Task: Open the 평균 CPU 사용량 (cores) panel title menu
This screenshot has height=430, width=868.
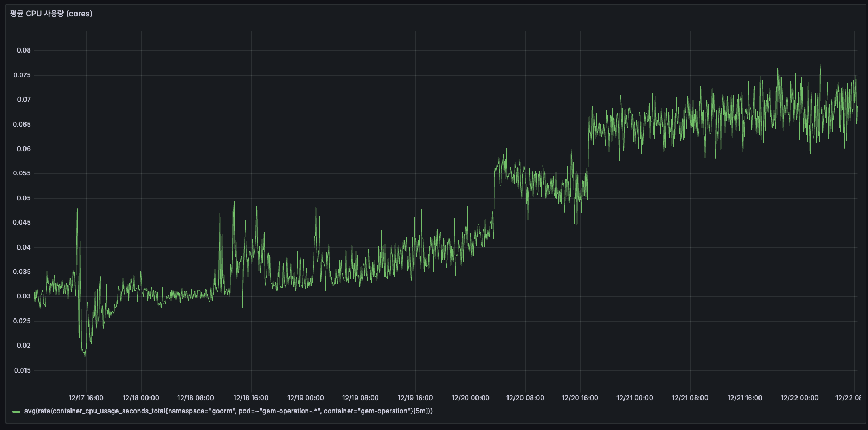Action: pyautogui.click(x=51, y=14)
